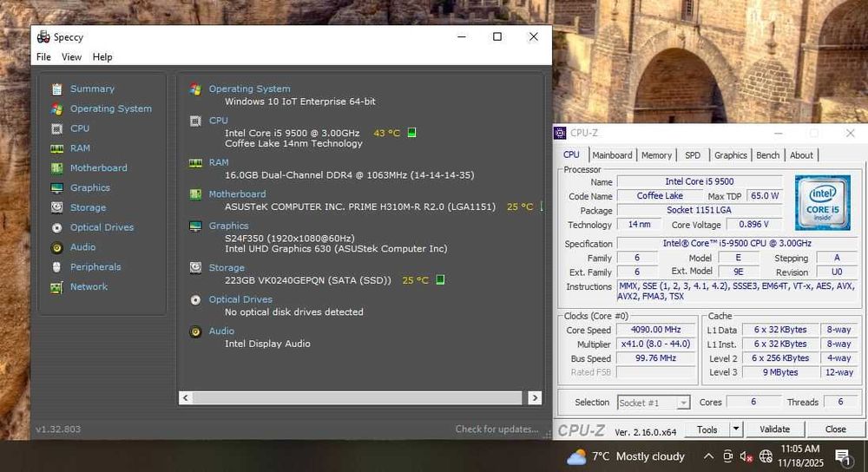Open the notification center icon in taskbar
868x472 pixels.
[843, 457]
